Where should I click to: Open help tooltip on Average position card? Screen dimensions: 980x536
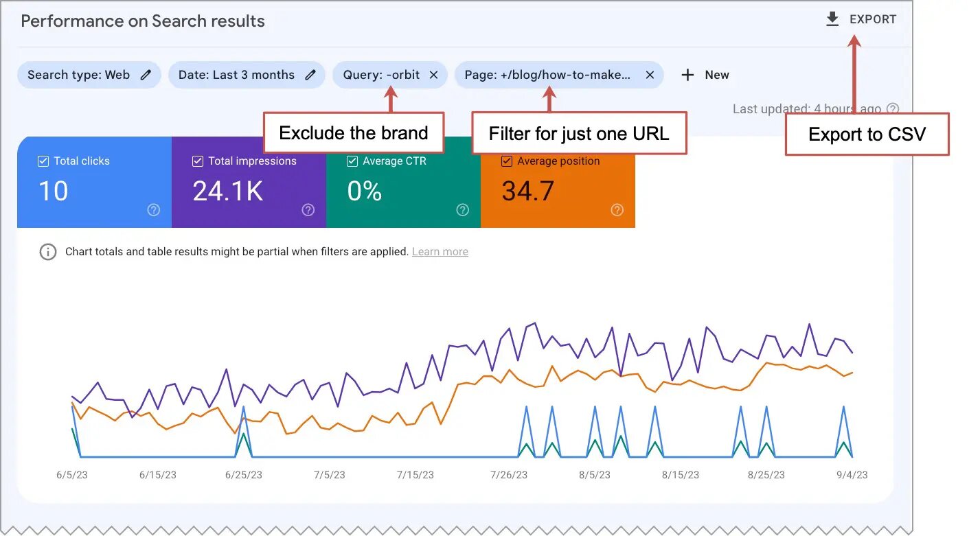pyautogui.click(x=617, y=210)
